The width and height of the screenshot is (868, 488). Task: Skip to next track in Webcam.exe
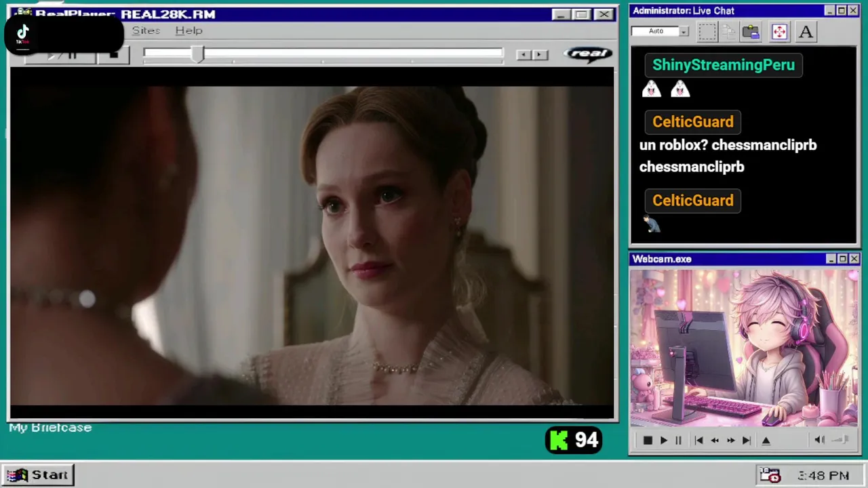pyautogui.click(x=747, y=441)
